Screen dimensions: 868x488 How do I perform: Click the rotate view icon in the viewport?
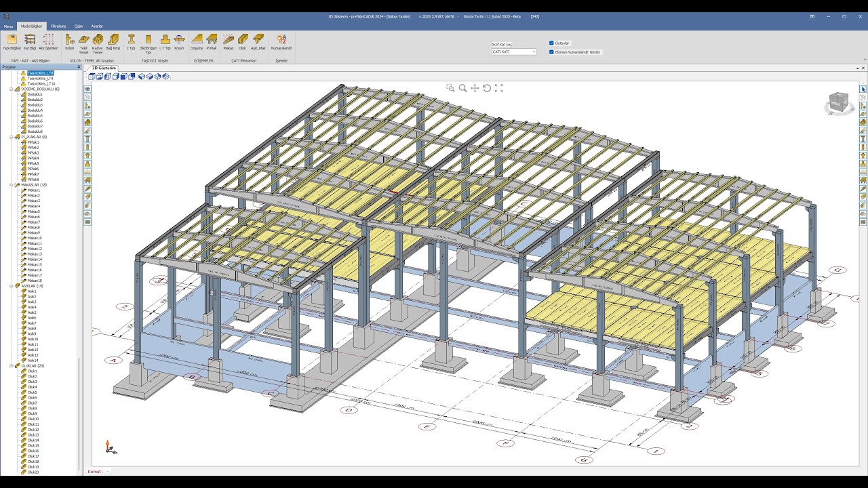tap(487, 88)
